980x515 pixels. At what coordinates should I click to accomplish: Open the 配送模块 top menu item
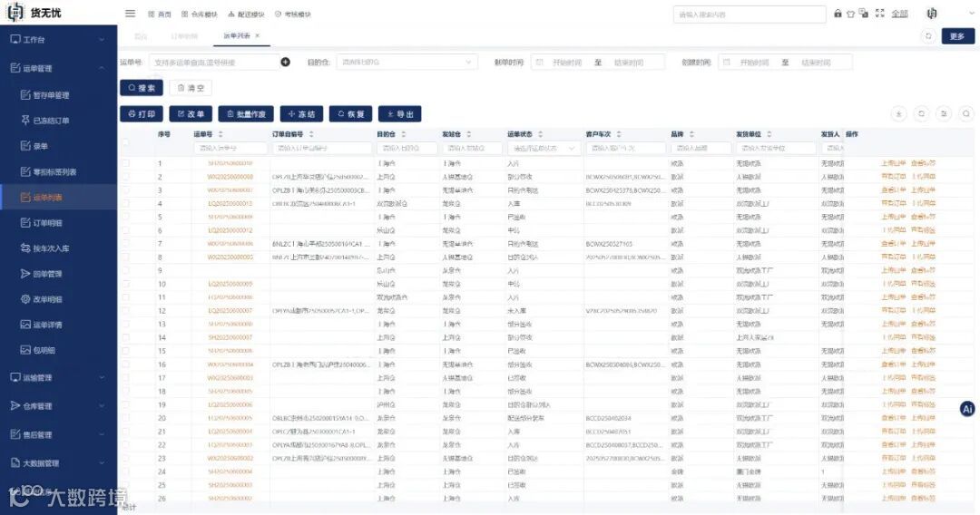coord(246,14)
